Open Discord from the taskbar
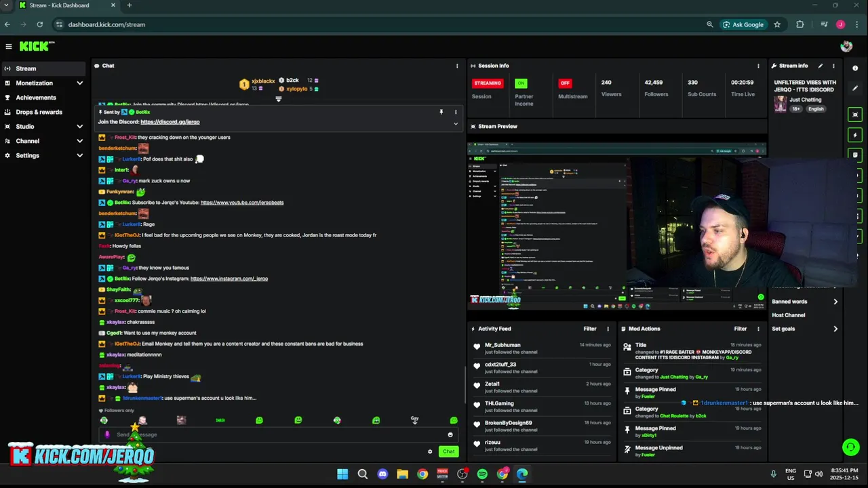This screenshot has height=488, width=868. (x=382, y=474)
